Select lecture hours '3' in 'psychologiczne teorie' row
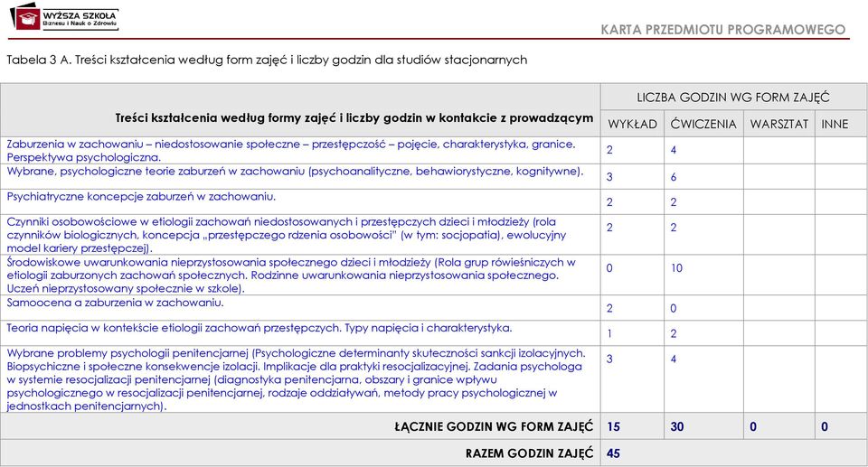The height and width of the screenshot is (467, 868). tap(609, 177)
